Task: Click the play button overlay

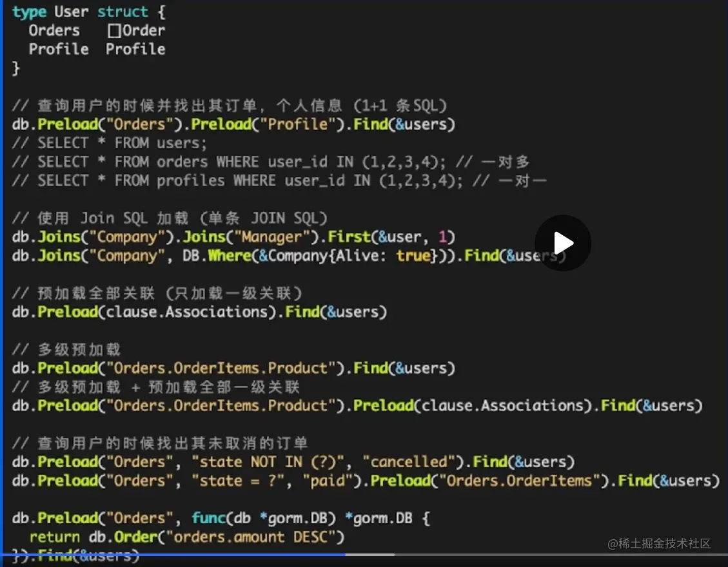Action: 563,243
